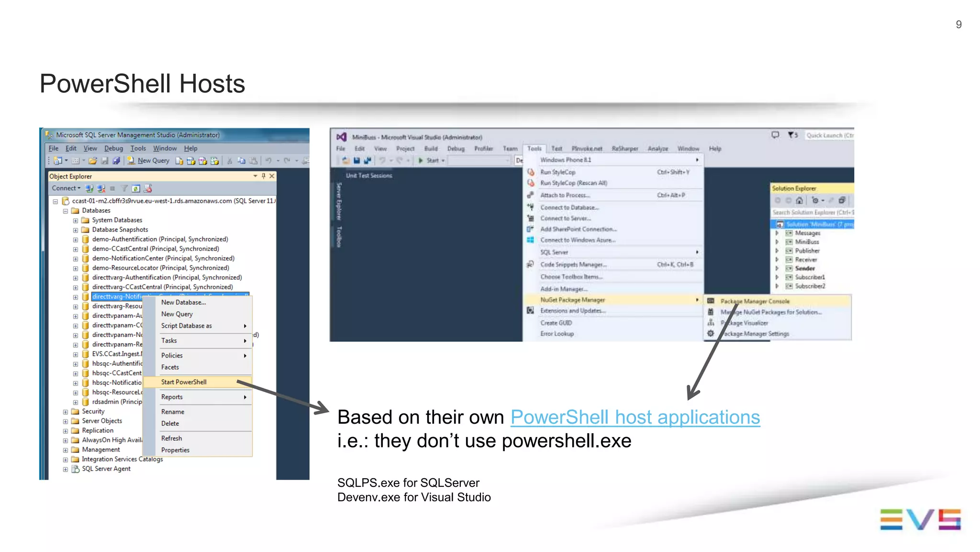Click the MDX query icon in SSMS toolbar
Image resolution: width=980 pixels, height=552 pixels.
click(x=191, y=161)
